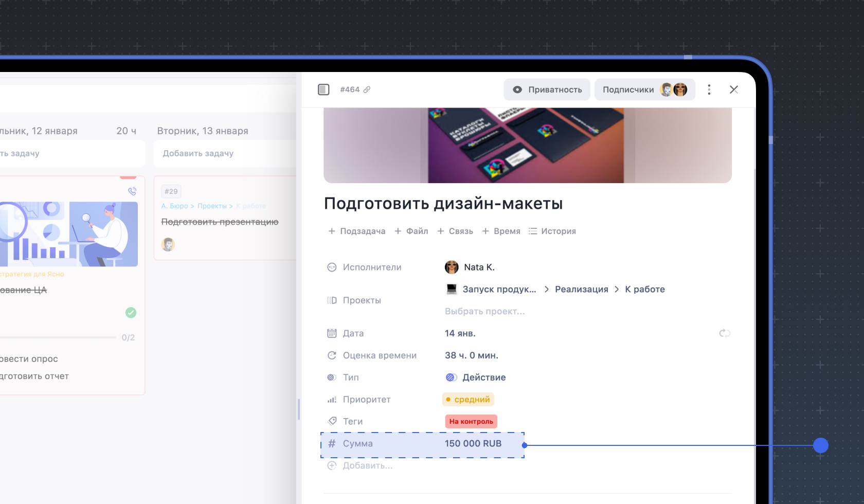Add a subtask via Подзадача
The image size is (864, 504).
357,231
